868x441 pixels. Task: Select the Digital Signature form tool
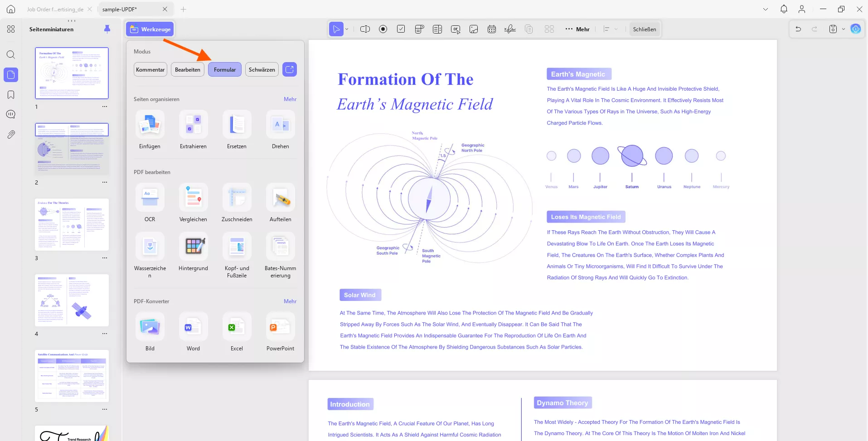[510, 29]
